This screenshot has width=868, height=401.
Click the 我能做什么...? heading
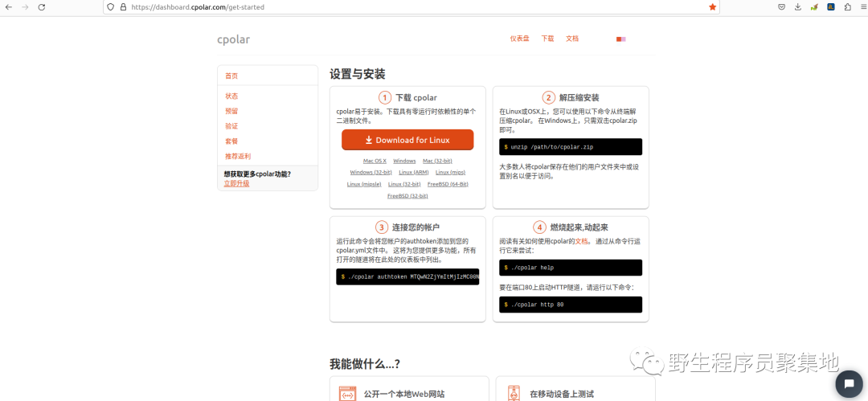pos(365,365)
